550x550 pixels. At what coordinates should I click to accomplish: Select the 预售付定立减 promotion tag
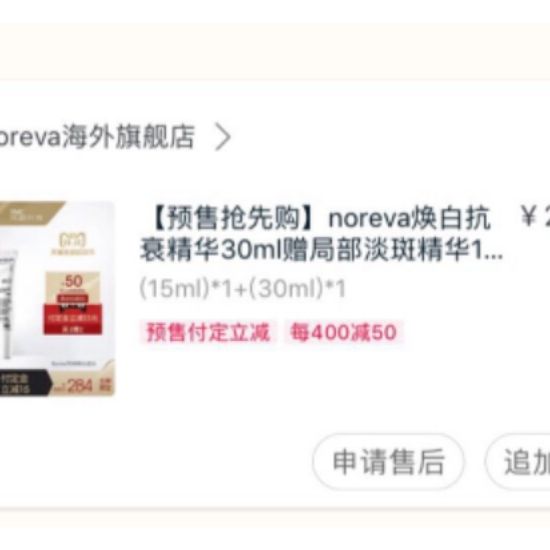tap(208, 332)
